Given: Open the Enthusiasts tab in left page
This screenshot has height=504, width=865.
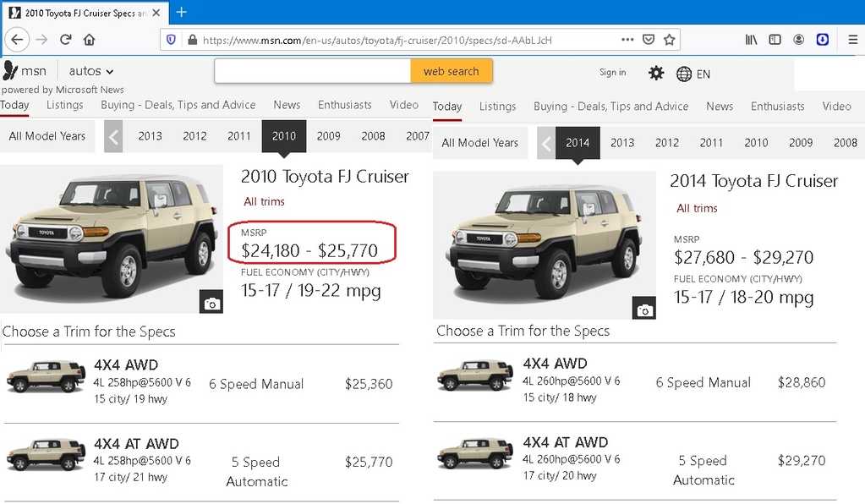Looking at the screenshot, I should tap(345, 105).
